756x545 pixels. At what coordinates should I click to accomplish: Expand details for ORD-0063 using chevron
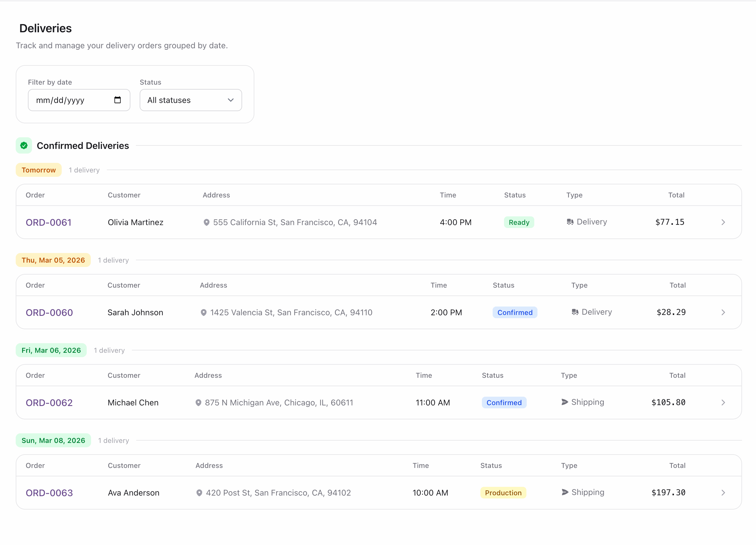pos(723,492)
